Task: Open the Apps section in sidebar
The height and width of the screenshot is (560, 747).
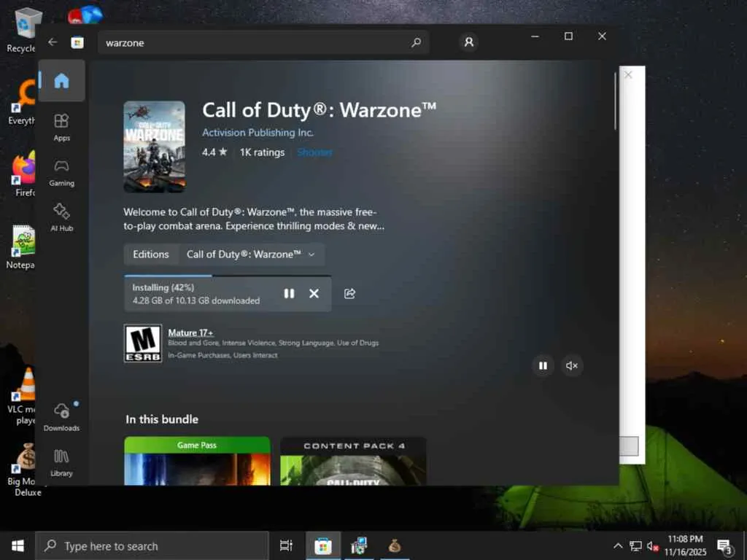Action: click(61, 127)
